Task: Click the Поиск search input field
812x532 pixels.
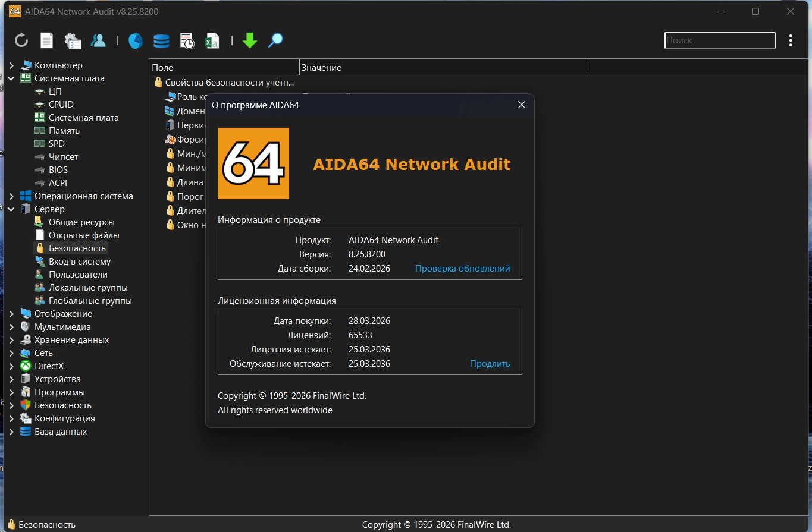Action: pyautogui.click(x=719, y=40)
